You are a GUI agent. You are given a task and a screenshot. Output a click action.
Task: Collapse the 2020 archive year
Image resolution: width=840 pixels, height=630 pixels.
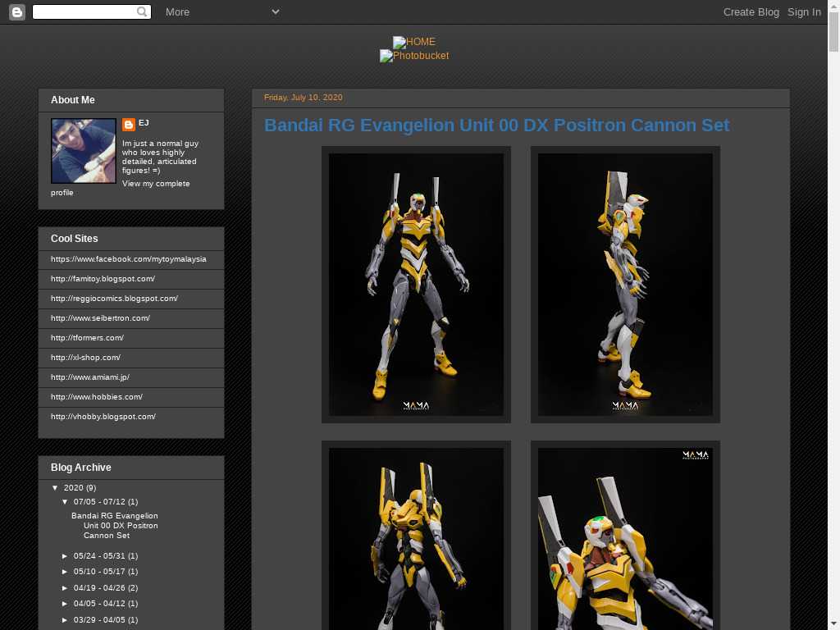point(55,488)
